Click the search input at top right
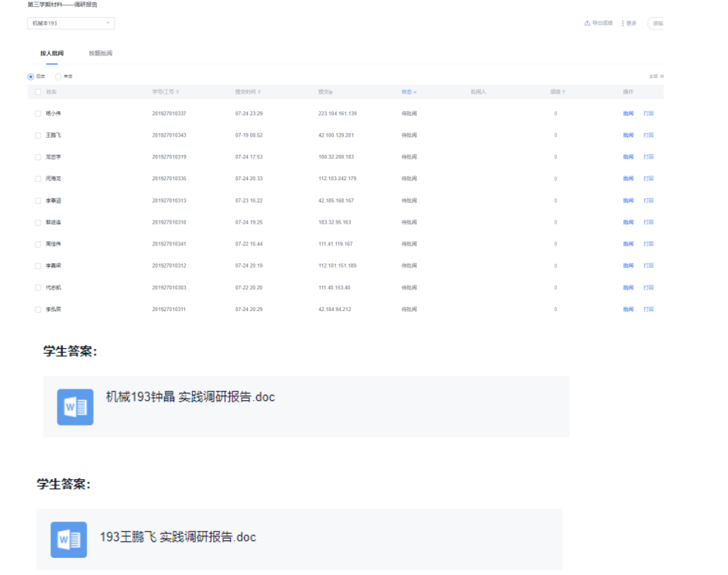 [657, 23]
